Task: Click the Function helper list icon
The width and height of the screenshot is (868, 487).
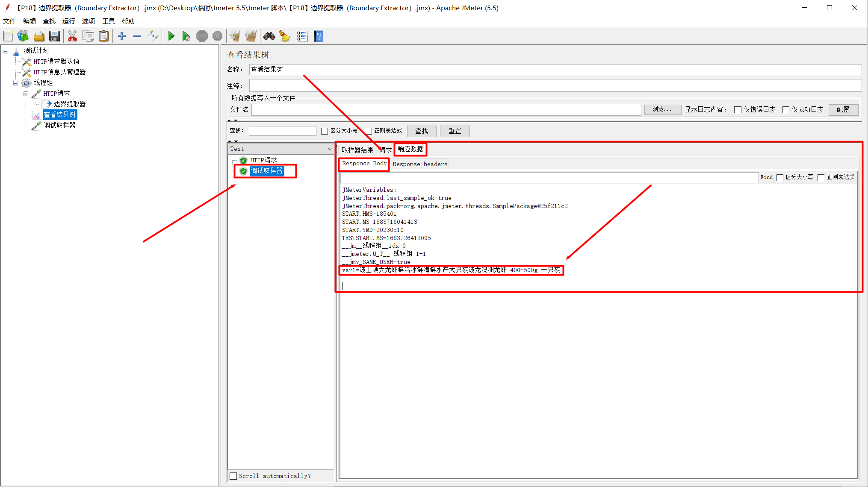Action: point(302,36)
